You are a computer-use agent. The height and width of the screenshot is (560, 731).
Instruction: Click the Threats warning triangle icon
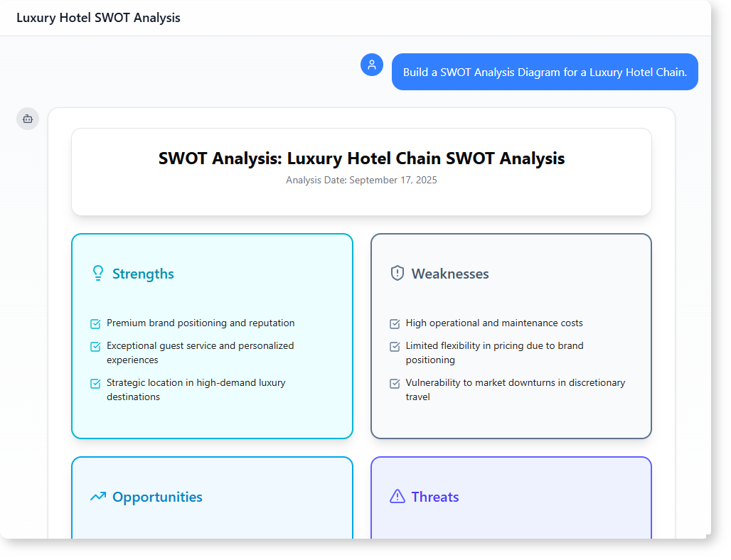pos(397,497)
